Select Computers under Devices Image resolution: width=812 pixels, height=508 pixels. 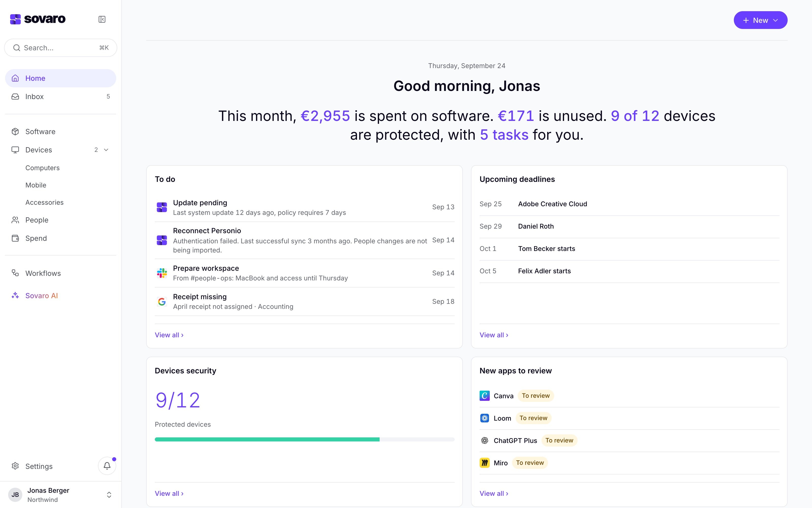coord(43,168)
